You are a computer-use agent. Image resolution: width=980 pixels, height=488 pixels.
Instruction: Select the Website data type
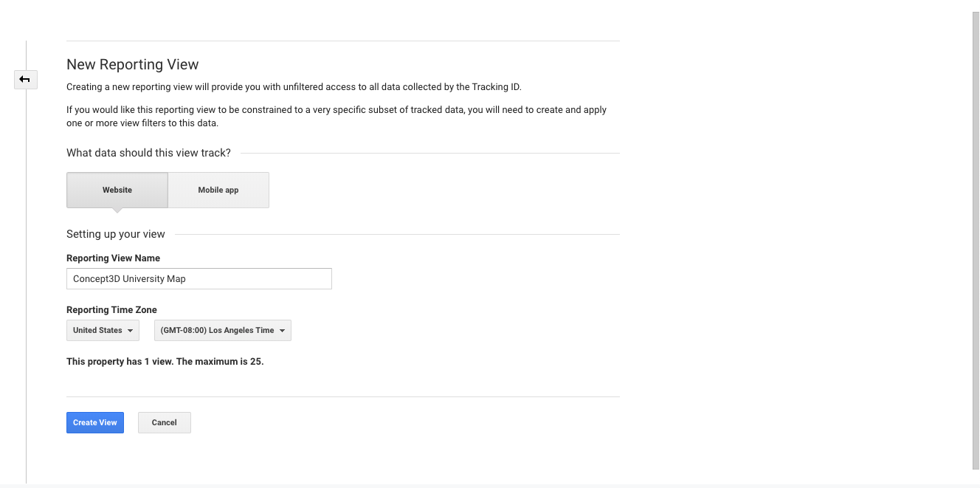click(x=117, y=190)
